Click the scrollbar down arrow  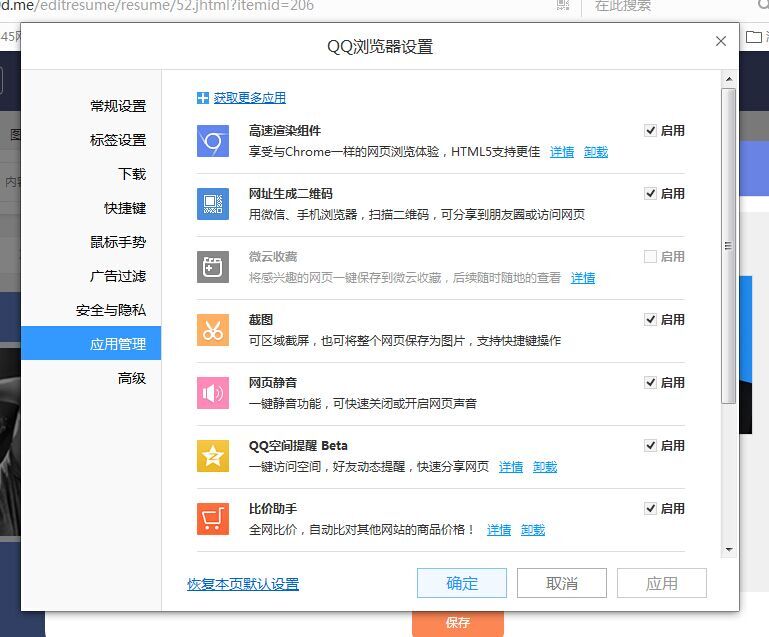pyautogui.click(x=729, y=550)
